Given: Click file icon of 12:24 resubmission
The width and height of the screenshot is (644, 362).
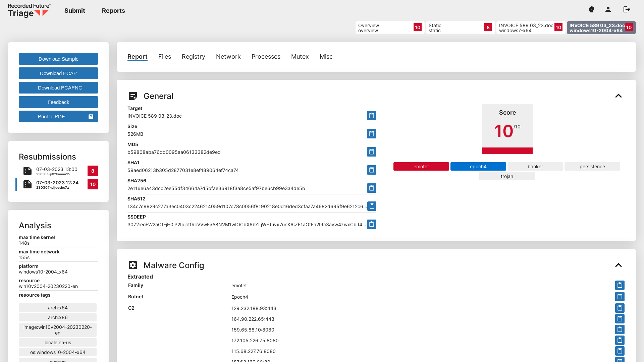Looking at the screenshot, I should [x=28, y=184].
